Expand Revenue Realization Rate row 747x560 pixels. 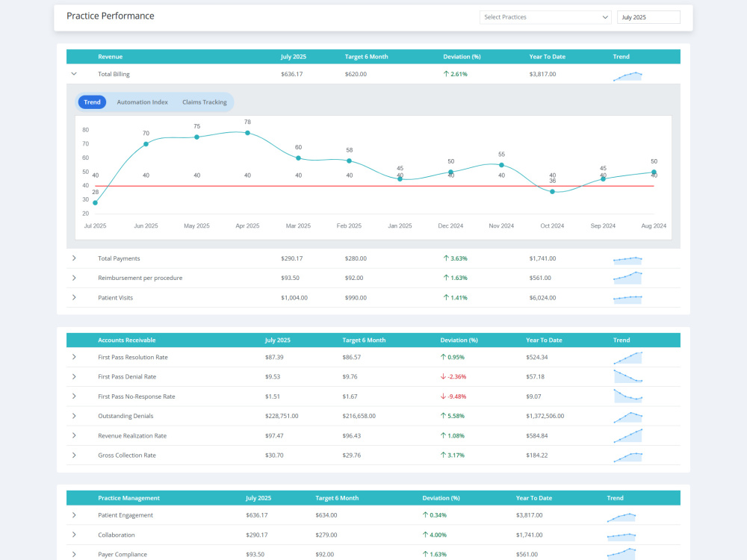[x=74, y=436]
